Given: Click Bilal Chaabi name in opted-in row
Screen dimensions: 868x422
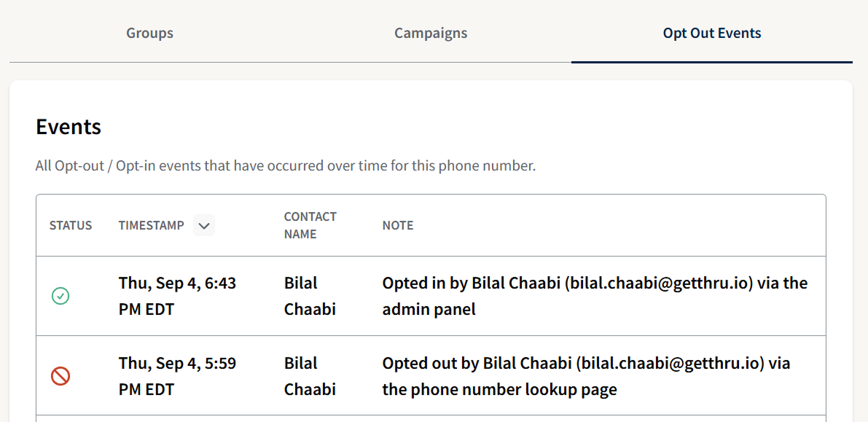Looking at the screenshot, I should (310, 296).
